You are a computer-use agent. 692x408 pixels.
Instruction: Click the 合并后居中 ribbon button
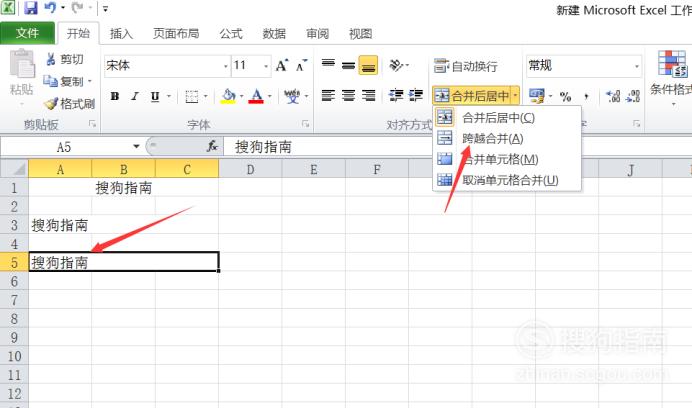[x=471, y=95]
